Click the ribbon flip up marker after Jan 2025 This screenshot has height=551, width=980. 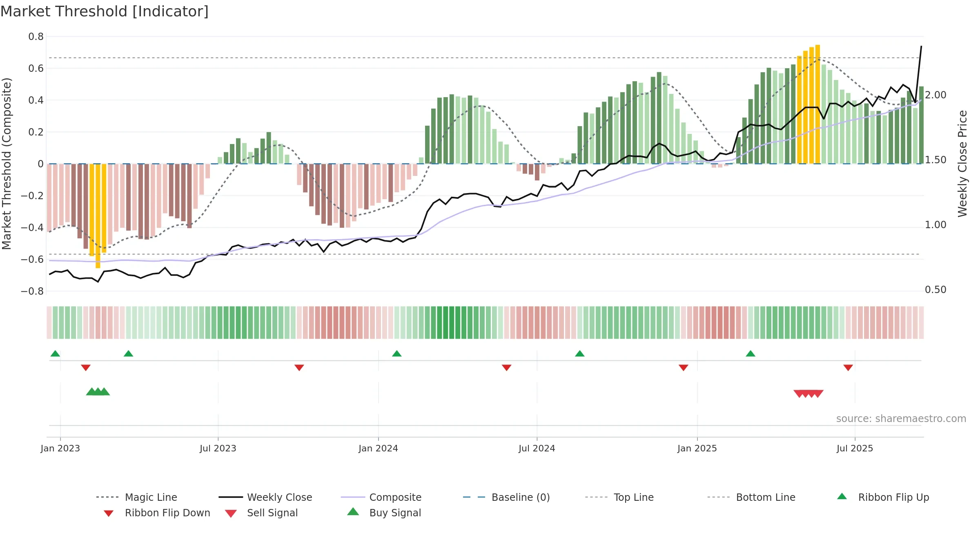[750, 353]
